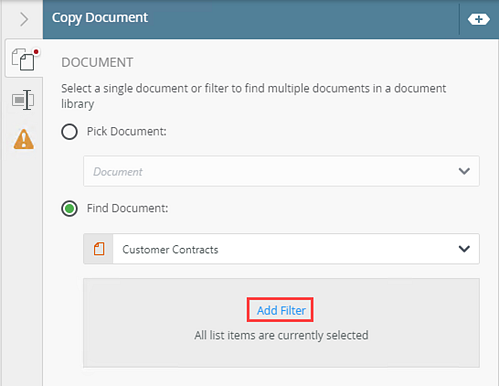Screen dimensions: 499x386
Task: Expand the Customer Contracts dropdown arrow
Action: coord(464,249)
